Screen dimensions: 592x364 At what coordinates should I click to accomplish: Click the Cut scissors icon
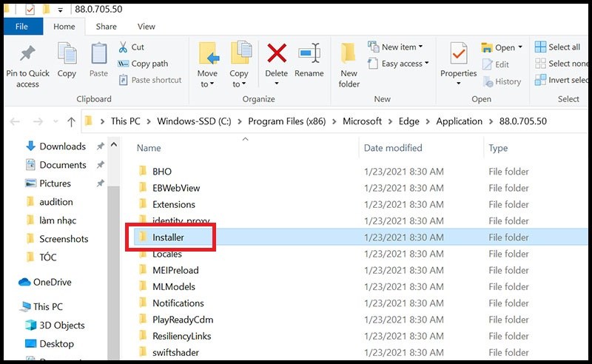123,47
